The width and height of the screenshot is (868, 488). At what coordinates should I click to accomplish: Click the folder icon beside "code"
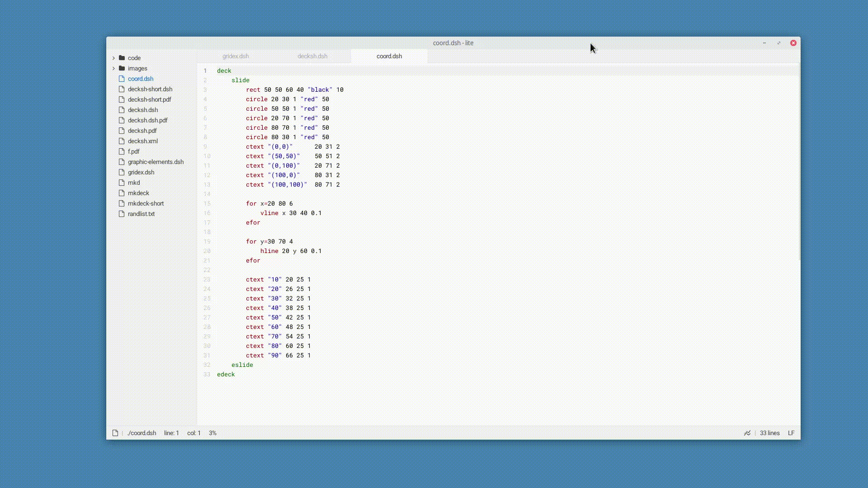coord(122,58)
